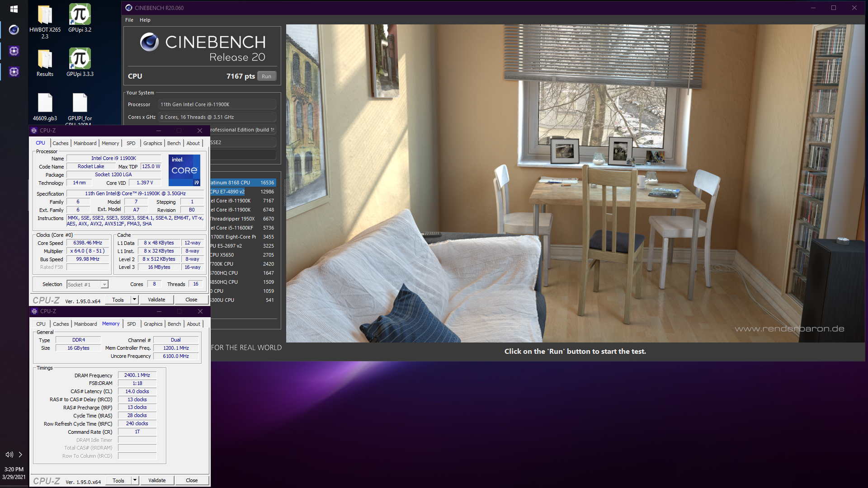Screen dimensions: 868x488
Task: Click the Intel Core i9 logo badge
Action: (x=184, y=170)
